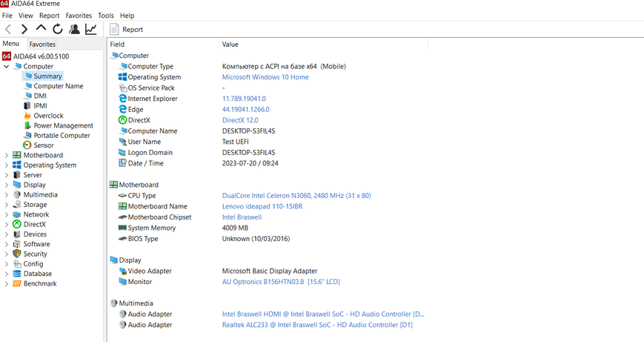Open the View menu

25,16
